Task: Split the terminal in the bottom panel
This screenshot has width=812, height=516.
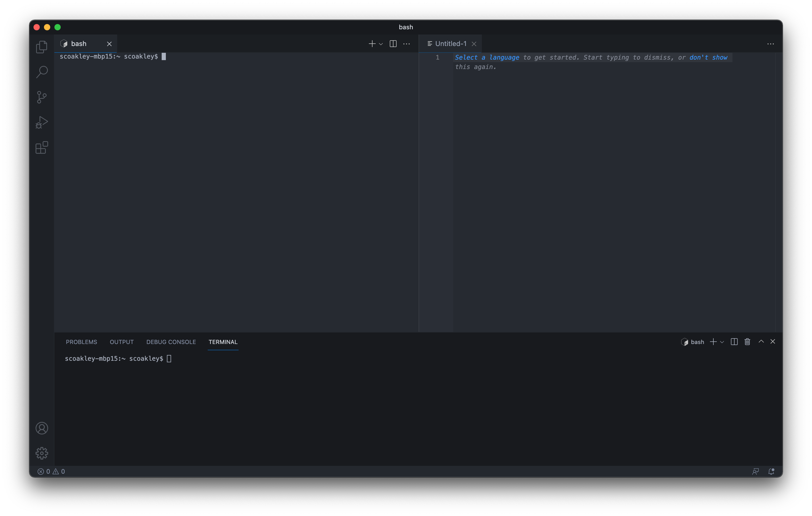Action: 734,342
